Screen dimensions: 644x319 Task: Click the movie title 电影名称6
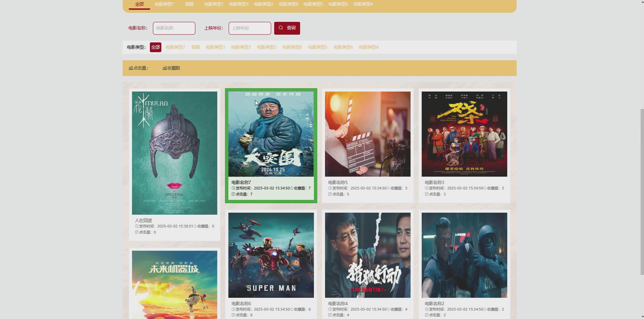[241, 304]
